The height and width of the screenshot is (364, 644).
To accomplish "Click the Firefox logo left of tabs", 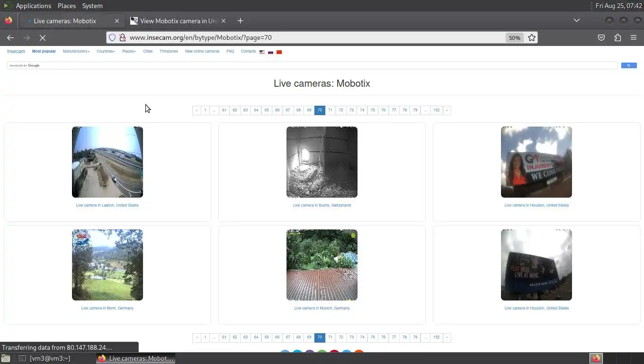I will tap(9, 21).
